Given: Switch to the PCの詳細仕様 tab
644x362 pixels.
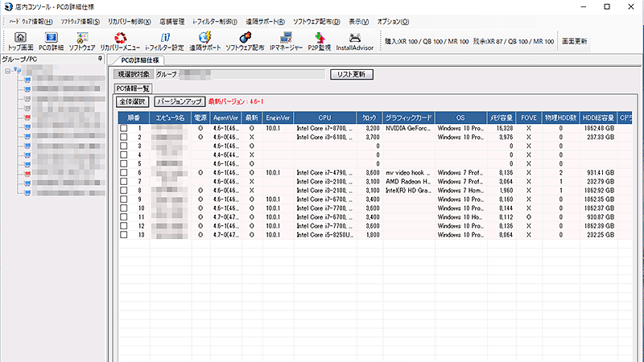Looking at the screenshot, I should pos(139,60).
